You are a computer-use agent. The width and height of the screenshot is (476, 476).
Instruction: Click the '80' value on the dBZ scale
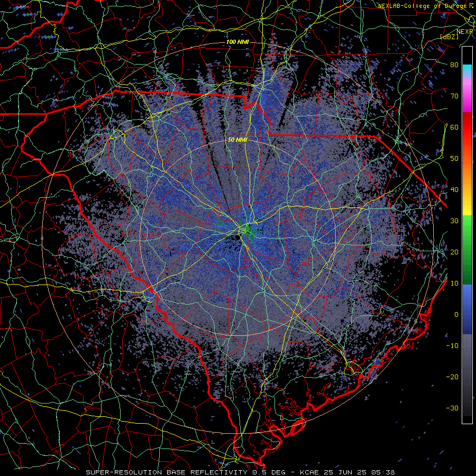pyautogui.click(x=454, y=65)
